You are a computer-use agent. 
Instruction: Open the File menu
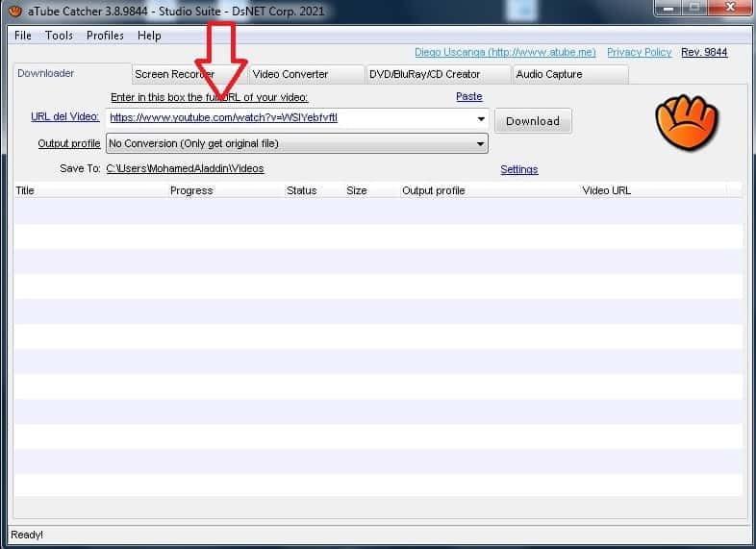tap(23, 36)
